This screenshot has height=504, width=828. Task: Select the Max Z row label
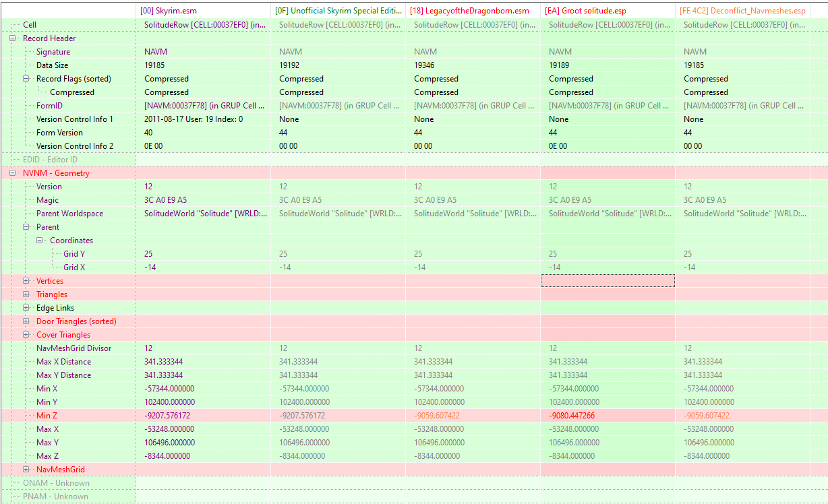pos(48,456)
